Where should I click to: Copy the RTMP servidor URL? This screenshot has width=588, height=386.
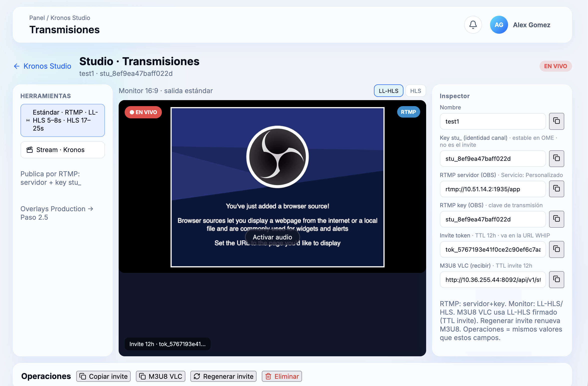(x=556, y=189)
